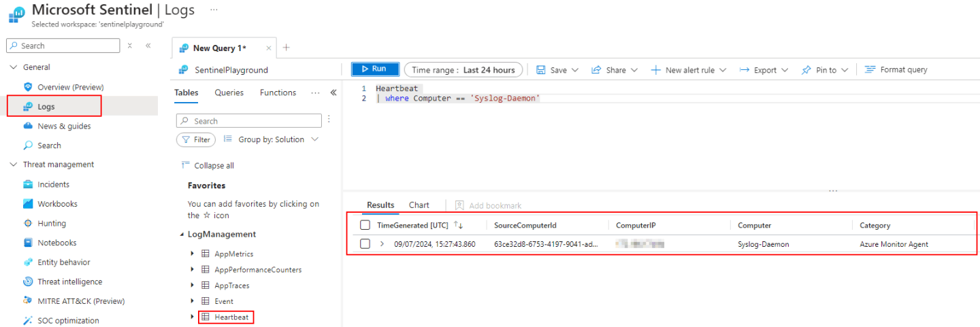Expand the Heartbeat table arrow
980x327 pixels.
coord(192,317)
